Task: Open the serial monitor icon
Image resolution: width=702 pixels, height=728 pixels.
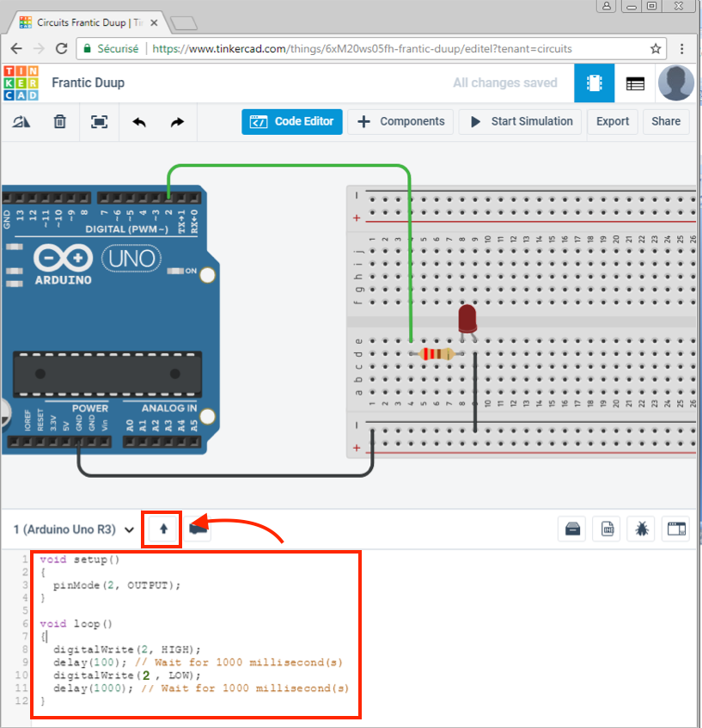Action: [676, 529]
